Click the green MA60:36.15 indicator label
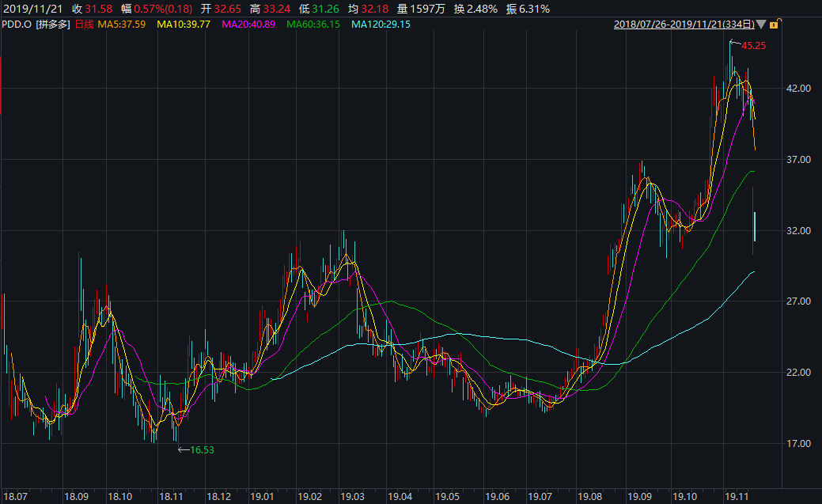The width and height of the screenshot is (822, 504). click(313, 25)
